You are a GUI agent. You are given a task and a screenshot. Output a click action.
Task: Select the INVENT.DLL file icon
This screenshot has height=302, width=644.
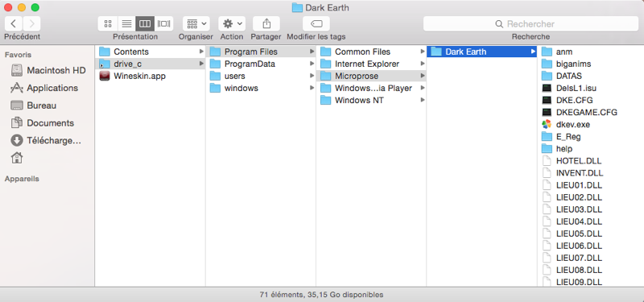[547, 172]
